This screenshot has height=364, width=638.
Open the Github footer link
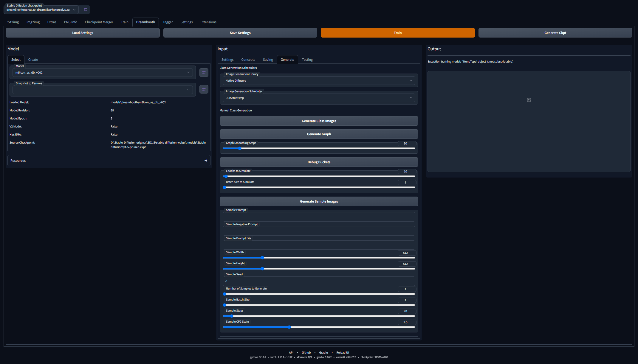tap(306, 352)
